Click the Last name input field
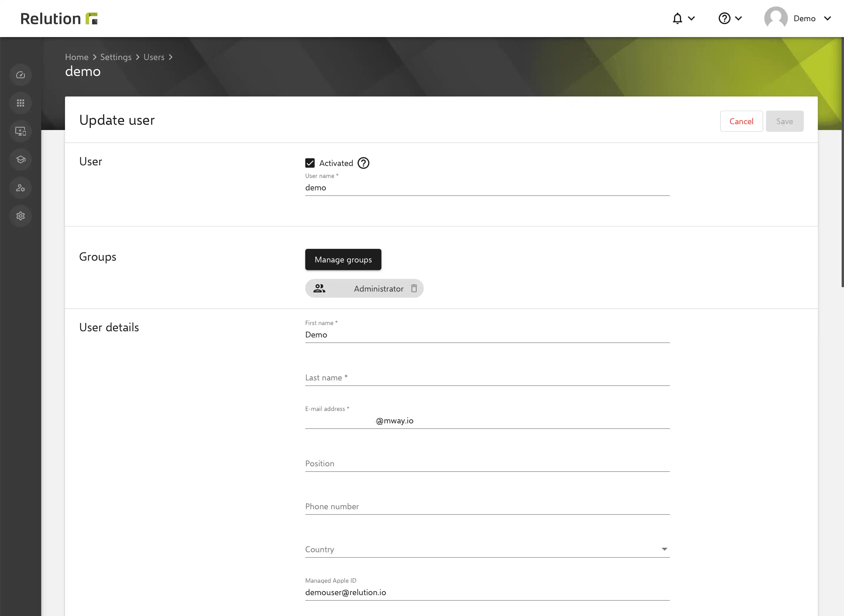This screenshot has height=616, width=844. (487, 377)
